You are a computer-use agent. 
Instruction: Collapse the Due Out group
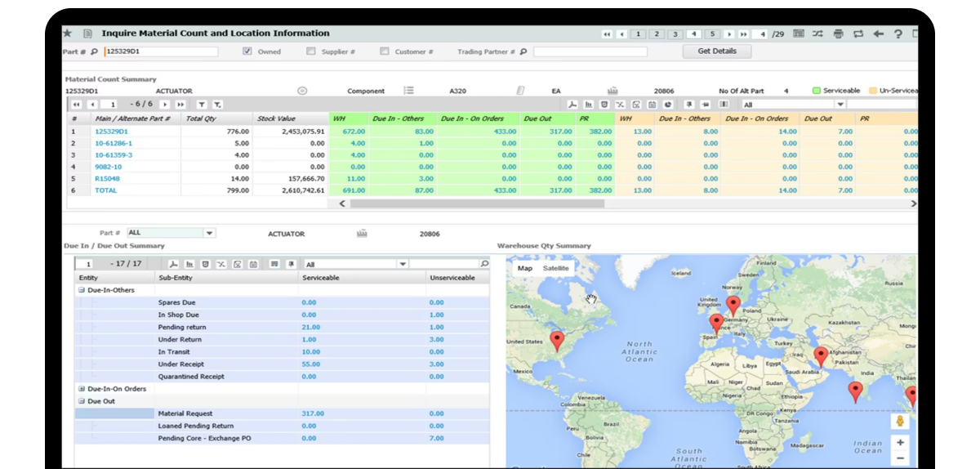click(81, 401)
